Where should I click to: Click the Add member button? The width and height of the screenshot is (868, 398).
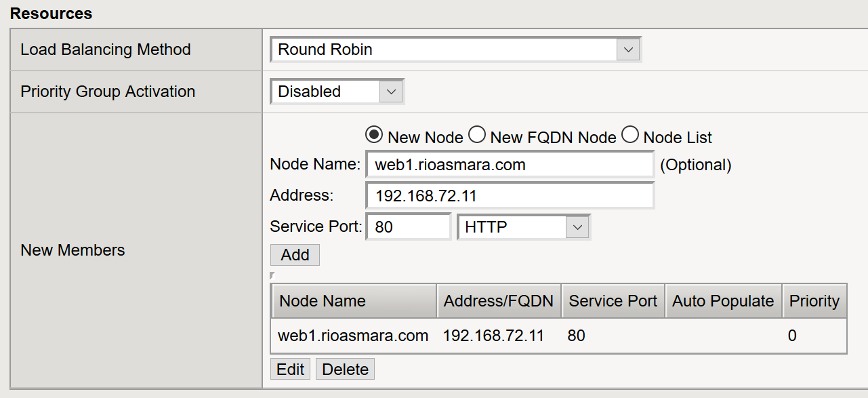[295, 255]
